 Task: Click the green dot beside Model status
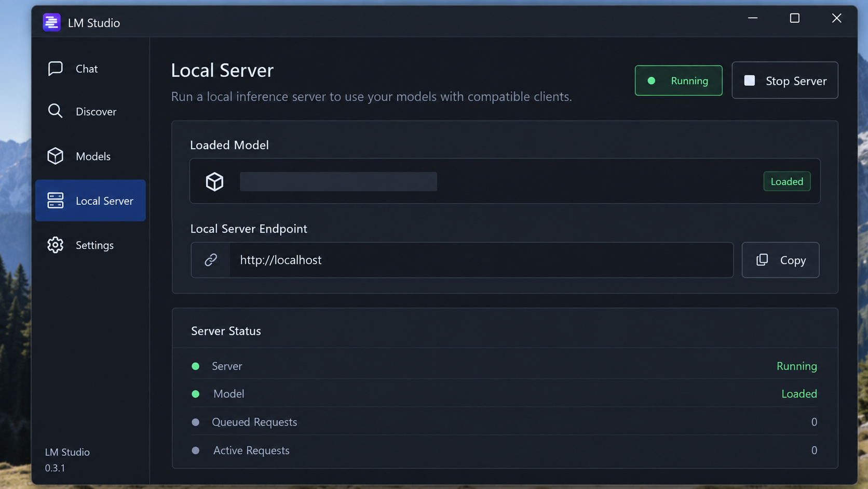pyautogui.click(x=196, y=394)
